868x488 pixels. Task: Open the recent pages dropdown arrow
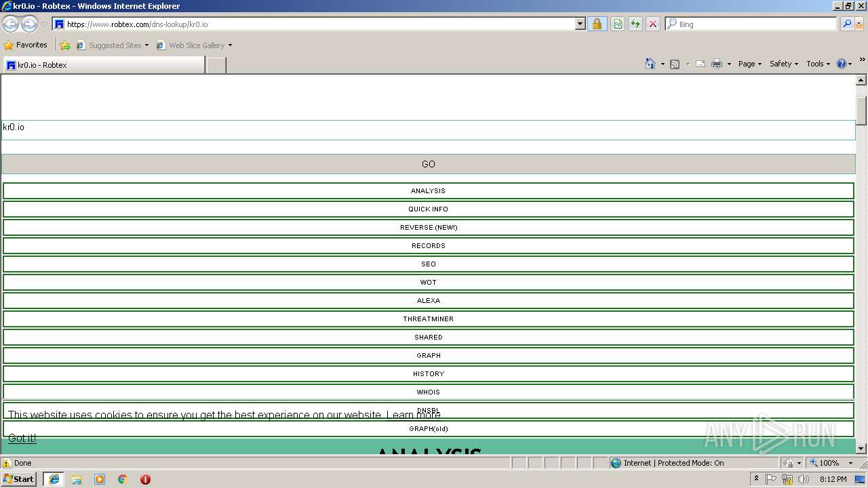point(44,24)
